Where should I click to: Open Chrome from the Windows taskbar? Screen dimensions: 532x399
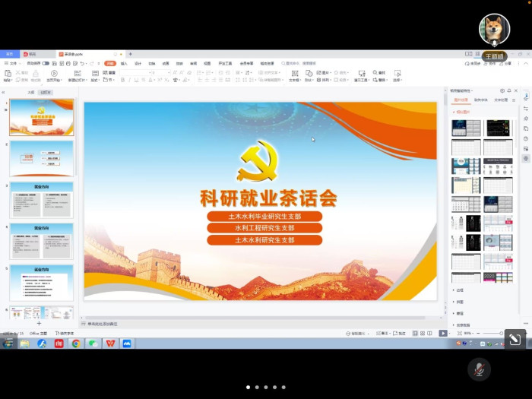coord(76,344)
